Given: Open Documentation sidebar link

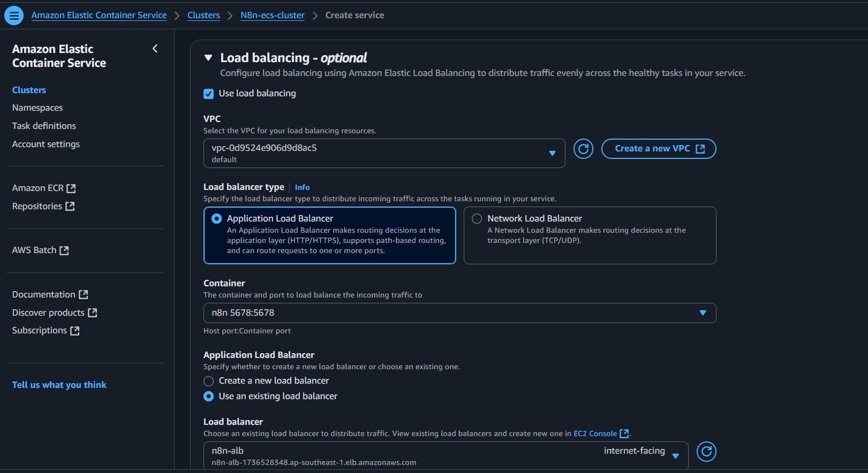Looking at the screenshot, I should click(44, 294).
